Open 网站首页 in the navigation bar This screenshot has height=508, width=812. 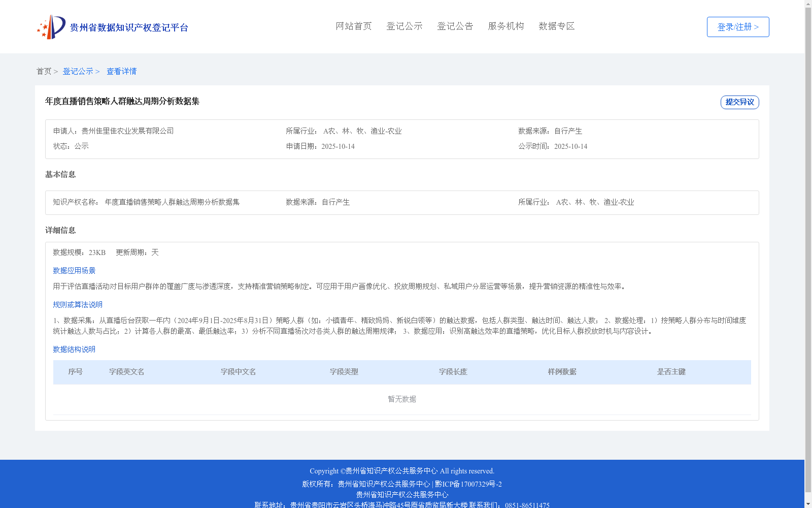[354, 26]
